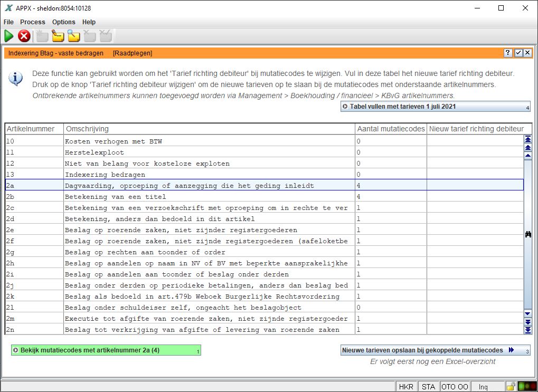Click the single up arrow on the scrollbar
Screen dimensions: 538x392
tap(528, 155)
